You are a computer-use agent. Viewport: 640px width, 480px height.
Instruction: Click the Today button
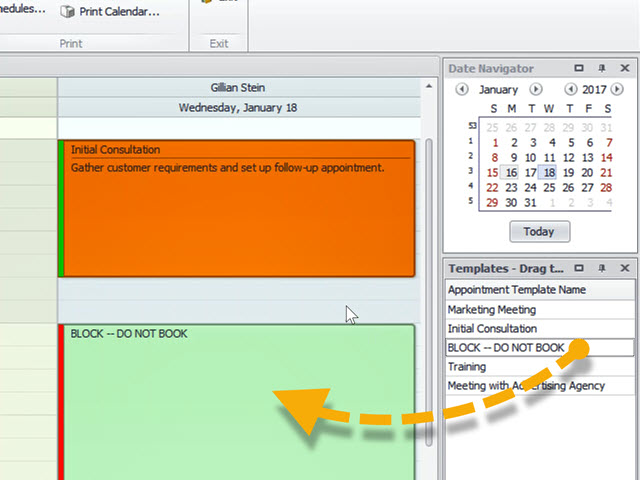(x=540, y=231)
